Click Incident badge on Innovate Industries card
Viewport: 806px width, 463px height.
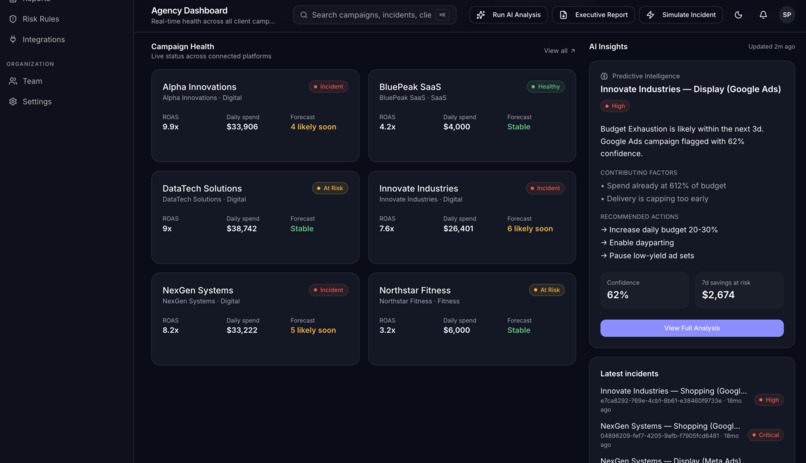pos(545,189)
